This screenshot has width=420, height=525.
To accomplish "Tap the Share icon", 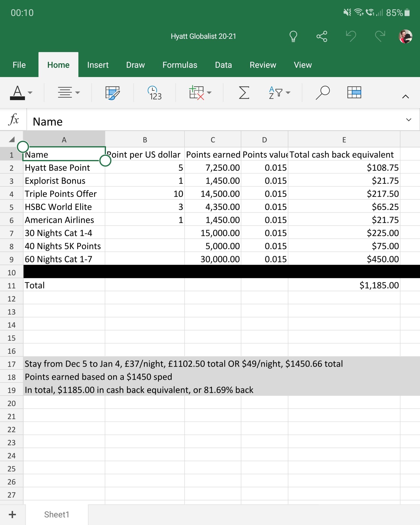I will (x=322, y=37).
